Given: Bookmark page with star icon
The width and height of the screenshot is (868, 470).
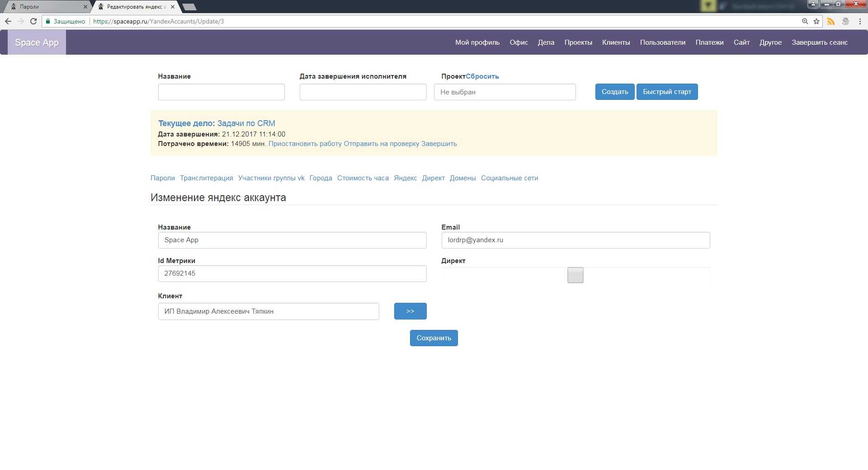Looking at the screenshot, I should point(816,21).
